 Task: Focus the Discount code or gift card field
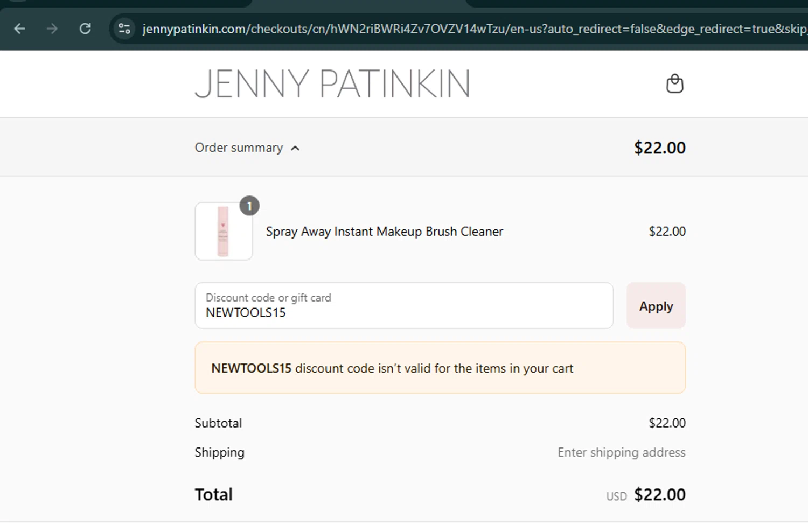pos(404,305)
